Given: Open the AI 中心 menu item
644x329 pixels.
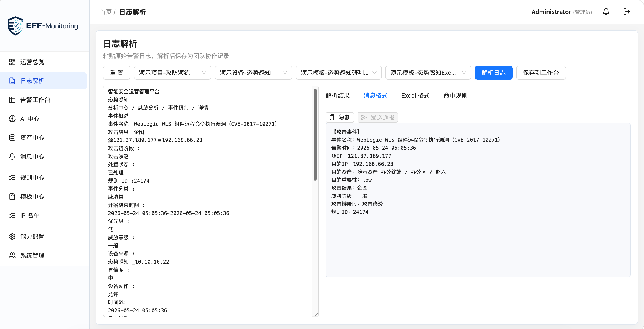Looking at the screenshot, I should [43, 119].
